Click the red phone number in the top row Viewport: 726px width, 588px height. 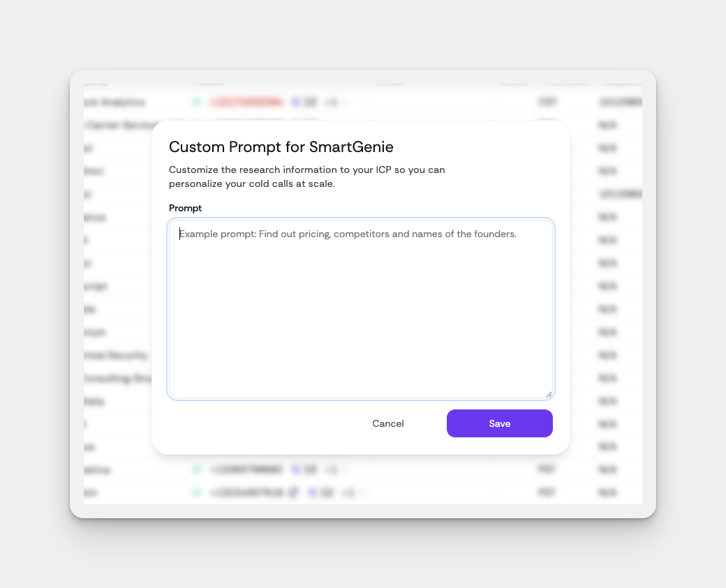click(246, 102)
